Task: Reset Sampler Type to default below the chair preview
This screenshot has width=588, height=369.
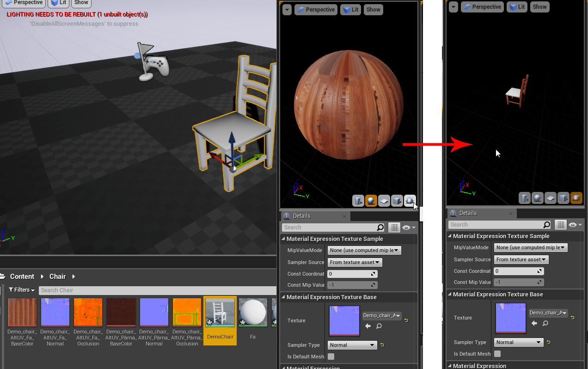Action: pyautogui.click(x=548, y=342)
